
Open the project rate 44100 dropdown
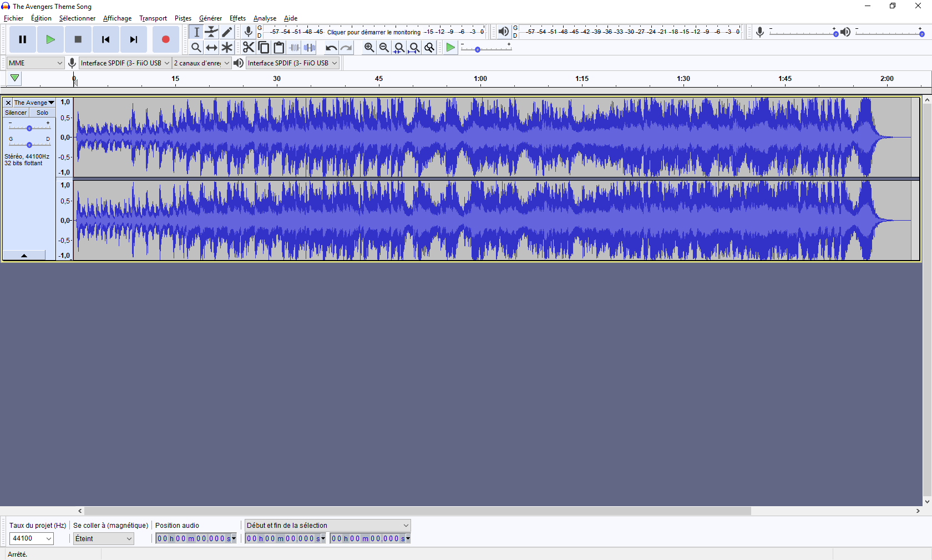[x=32, y=538]
